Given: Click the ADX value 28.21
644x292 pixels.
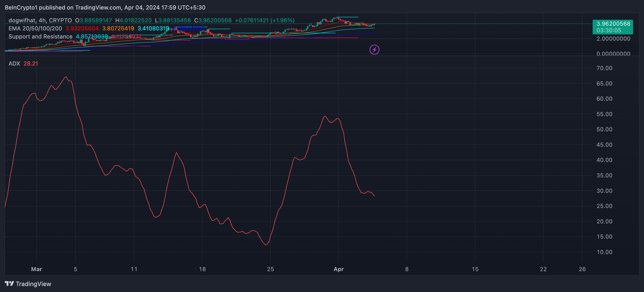Looking at the screenshot, I should (x=31, y=63).
